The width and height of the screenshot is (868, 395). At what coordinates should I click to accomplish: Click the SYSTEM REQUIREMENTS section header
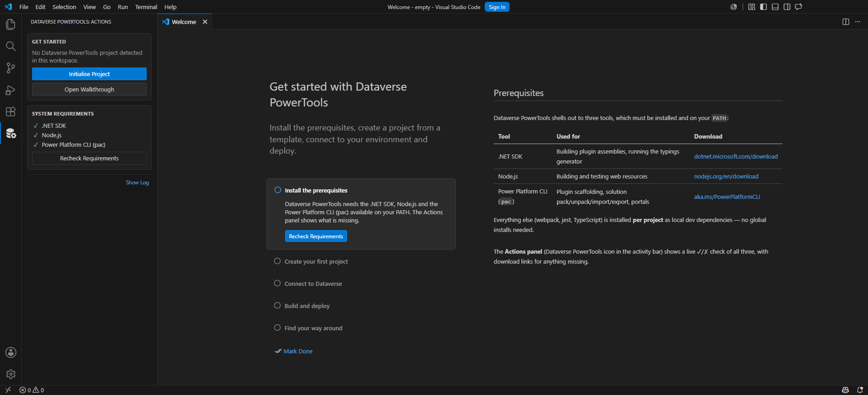63,114
